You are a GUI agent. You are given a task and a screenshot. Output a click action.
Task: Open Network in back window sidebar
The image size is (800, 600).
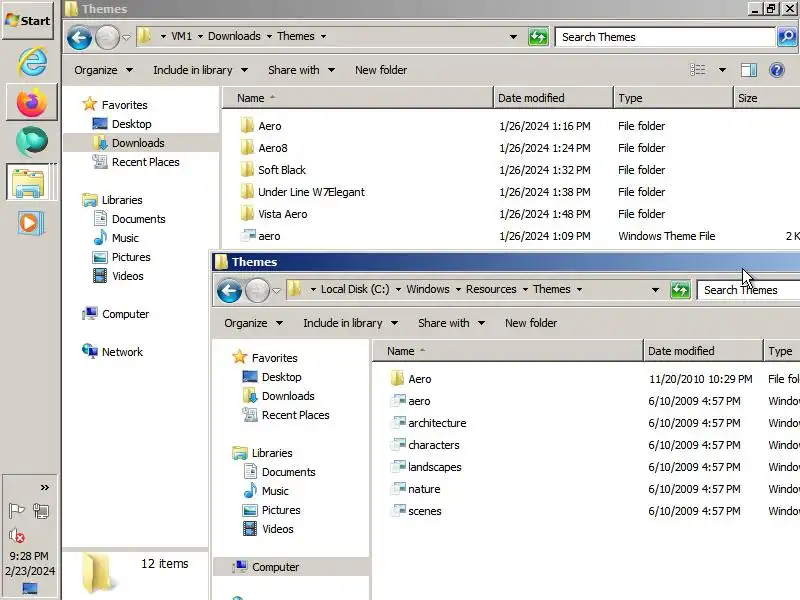click(122, 352)
